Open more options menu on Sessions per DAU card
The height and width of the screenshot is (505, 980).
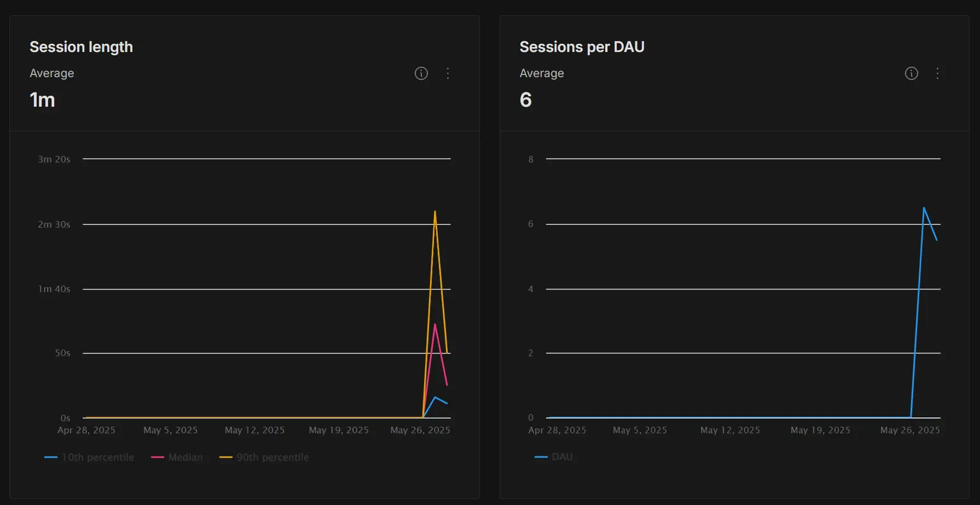(937, 73)
